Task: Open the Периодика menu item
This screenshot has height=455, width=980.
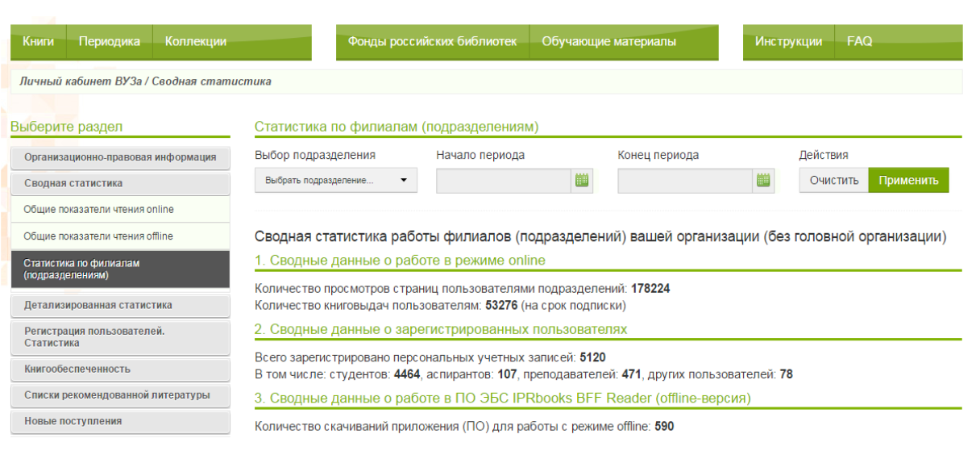Action: [109, 42]
